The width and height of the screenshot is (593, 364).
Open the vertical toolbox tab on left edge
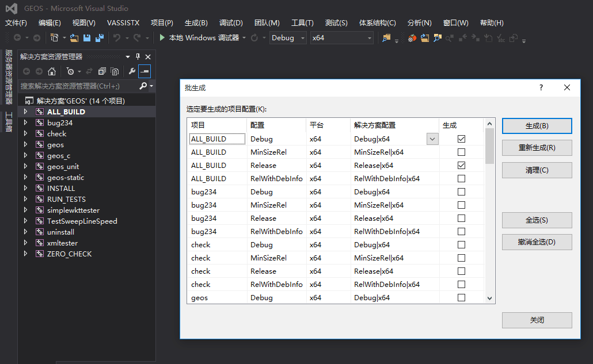9,122
